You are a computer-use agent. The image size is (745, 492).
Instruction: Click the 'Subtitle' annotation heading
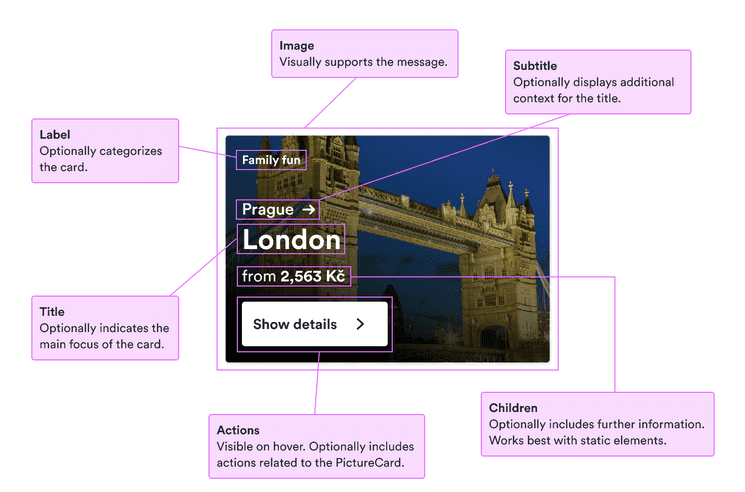coord(535,66)
